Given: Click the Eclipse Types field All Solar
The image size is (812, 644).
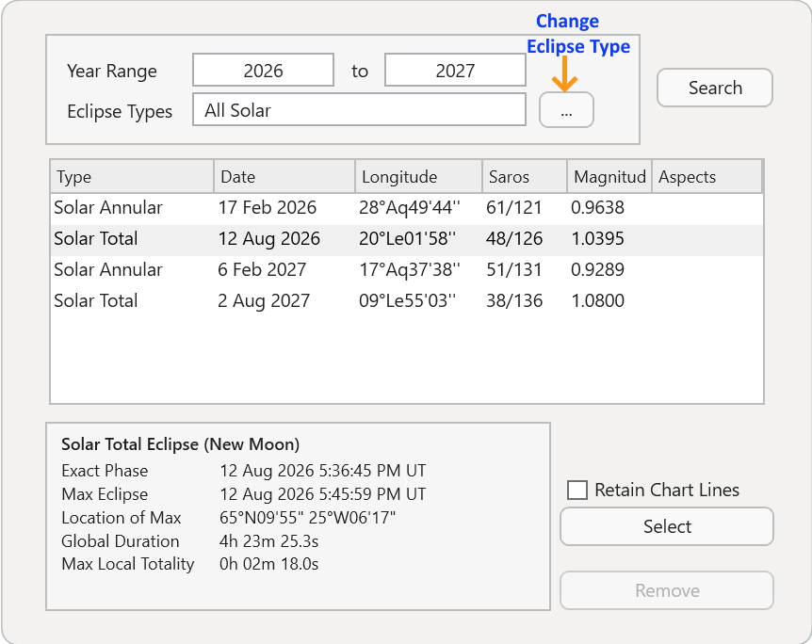Looking at the screenshot, I should tap(359, 110).
